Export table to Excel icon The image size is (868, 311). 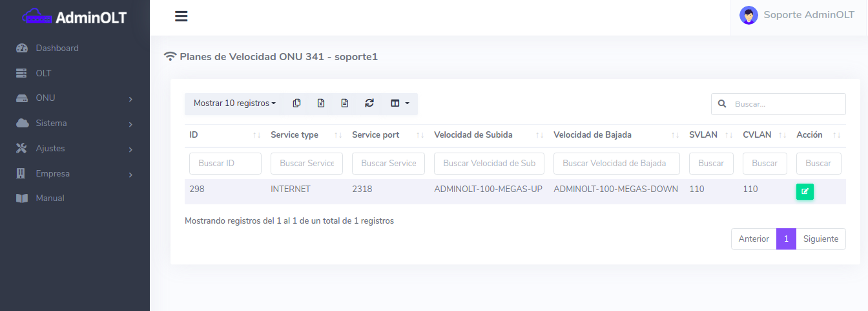click(x=321, y=103)
